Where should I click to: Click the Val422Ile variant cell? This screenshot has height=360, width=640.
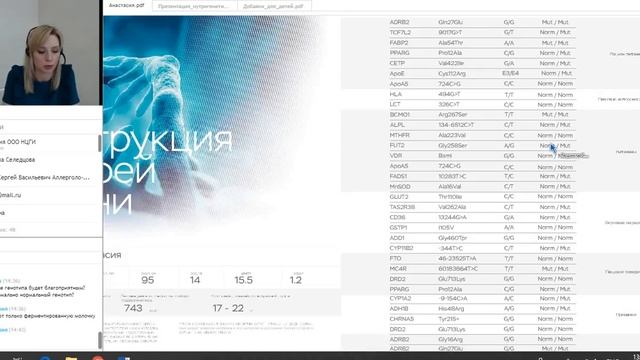pyautogui.click(x=451, y=63)
